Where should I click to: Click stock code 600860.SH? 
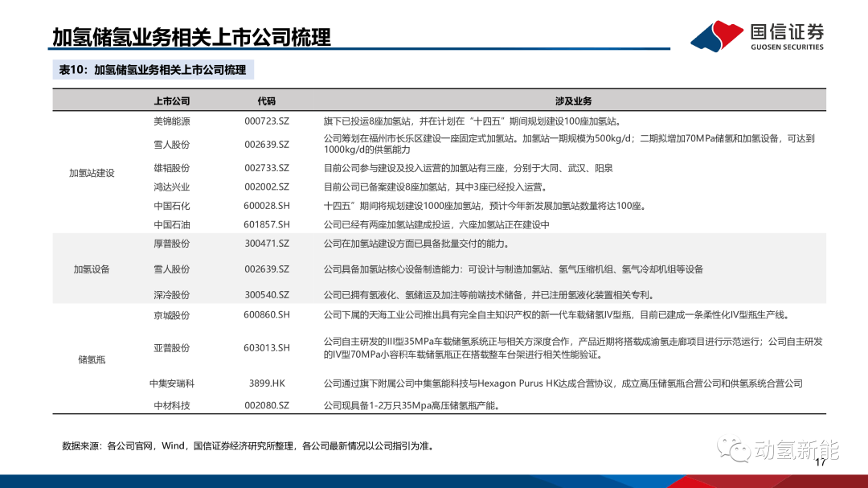point(267,314)
